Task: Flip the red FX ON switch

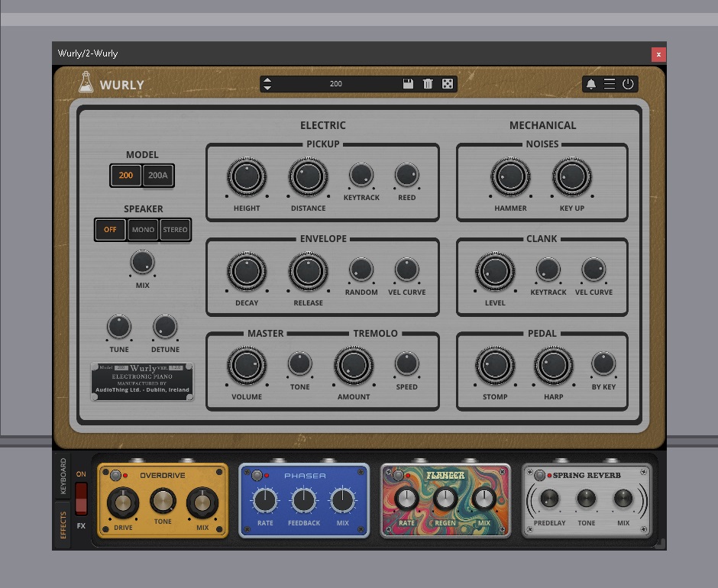Action: coord(81,499)
